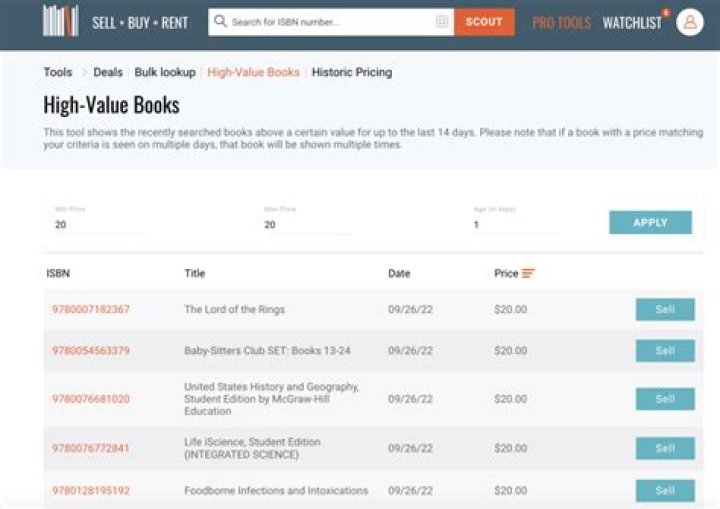Click title Foodborne Infections and Intoxications
The image size is (720, 509).
[276, 491]
